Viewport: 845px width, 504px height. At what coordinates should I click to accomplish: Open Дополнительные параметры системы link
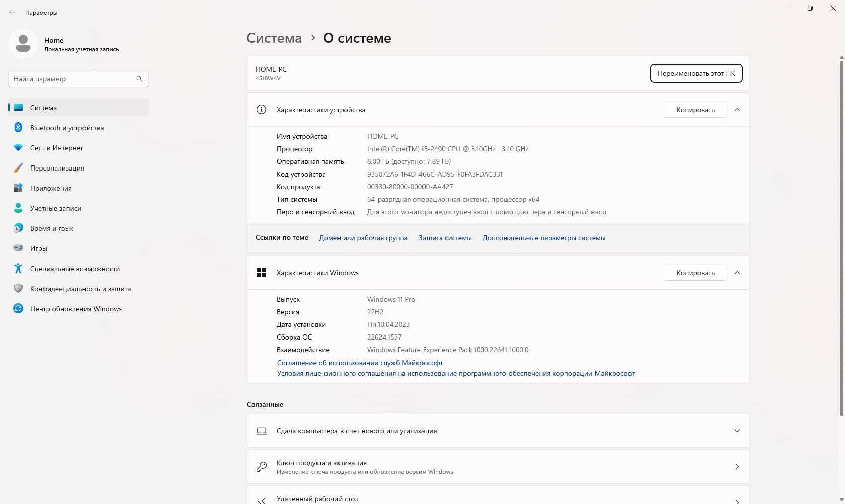coord(544,238)
